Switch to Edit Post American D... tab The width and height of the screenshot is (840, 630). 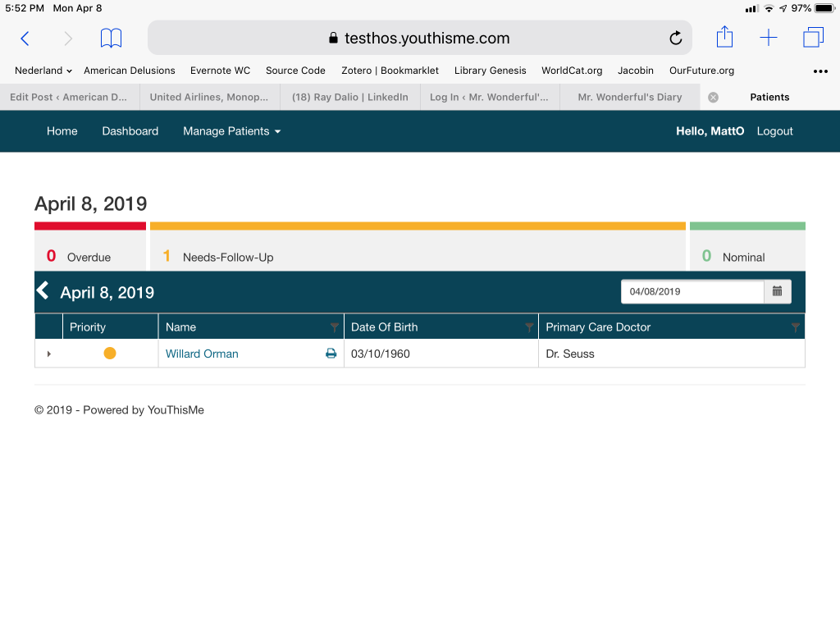[x=70, y=98]
